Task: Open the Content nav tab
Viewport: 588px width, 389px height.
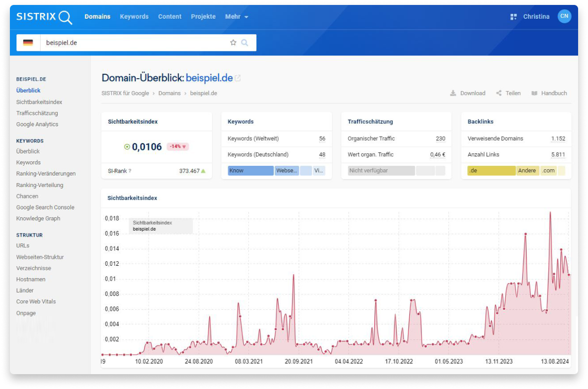Action: tap(169, 17)
